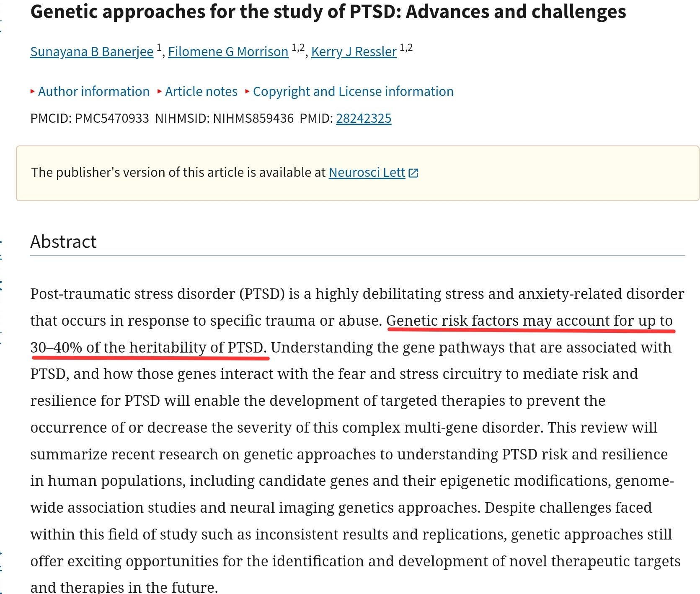Click the NIHMSID NIHMS859436 identifier text
This screenshot has height=594, width=700.
pyautogui.click(x=224, y=118)
